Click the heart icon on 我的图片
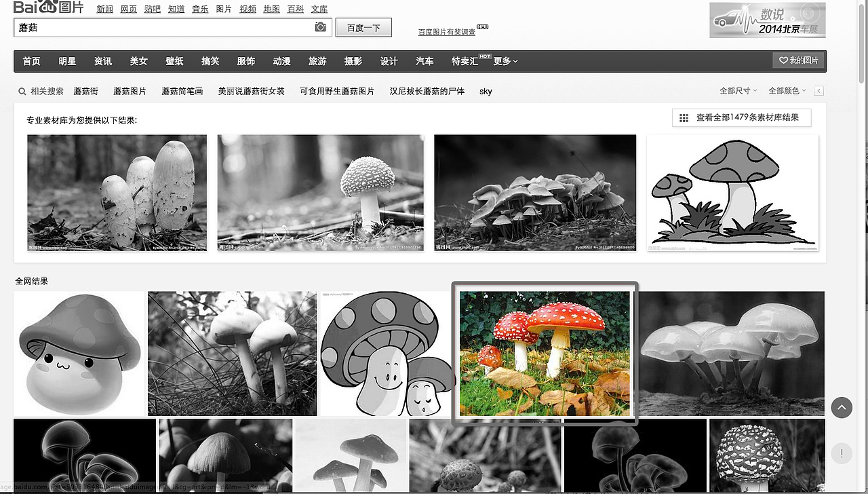The width and height of the screenshot is (868, 494). tap(784, 60)
